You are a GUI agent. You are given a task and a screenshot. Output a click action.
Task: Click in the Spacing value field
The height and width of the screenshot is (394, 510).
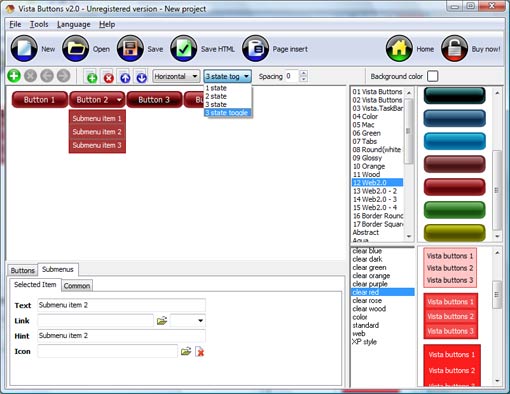point(291,76)
